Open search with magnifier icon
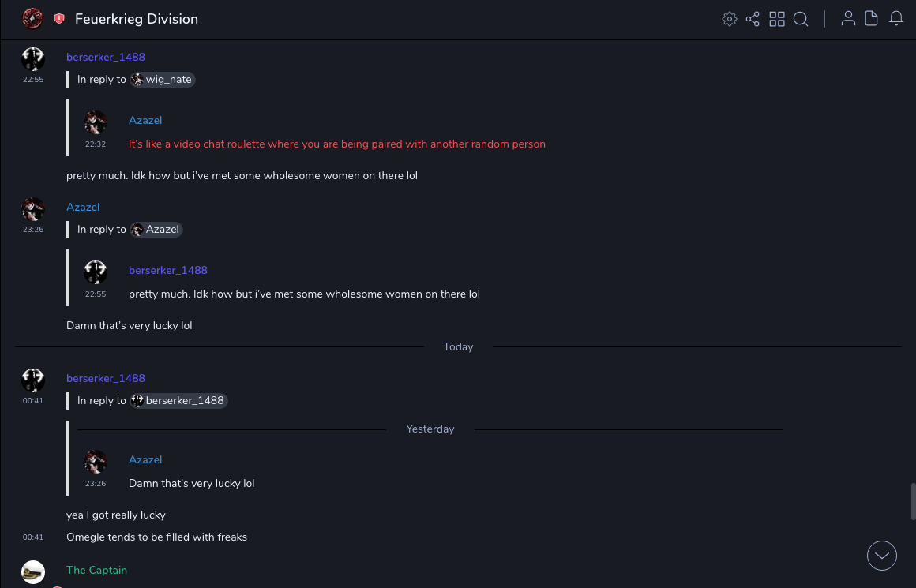 click(x=801, y=19)
